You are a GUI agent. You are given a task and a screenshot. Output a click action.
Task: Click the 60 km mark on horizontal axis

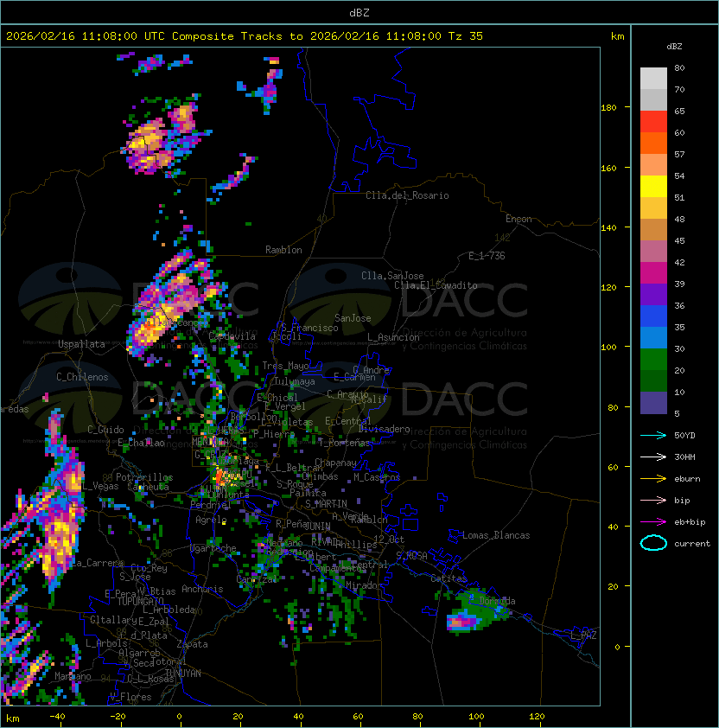[x=358, y=717]
